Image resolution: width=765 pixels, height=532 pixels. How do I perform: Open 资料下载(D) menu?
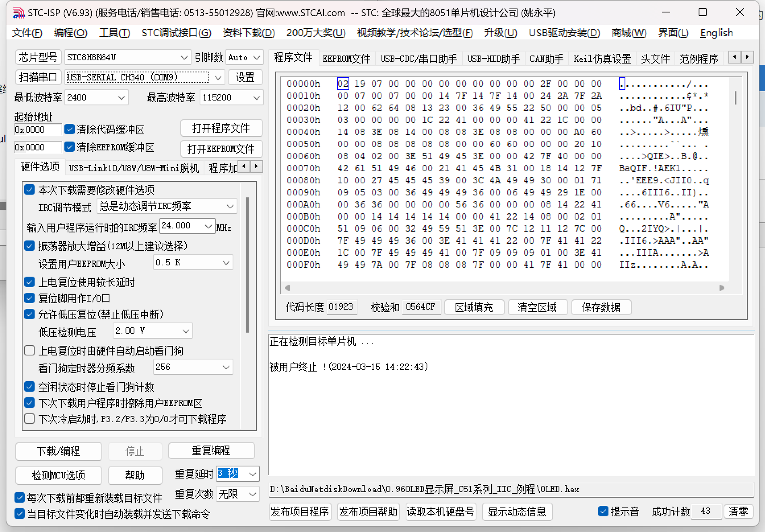(x=249, y=33)
